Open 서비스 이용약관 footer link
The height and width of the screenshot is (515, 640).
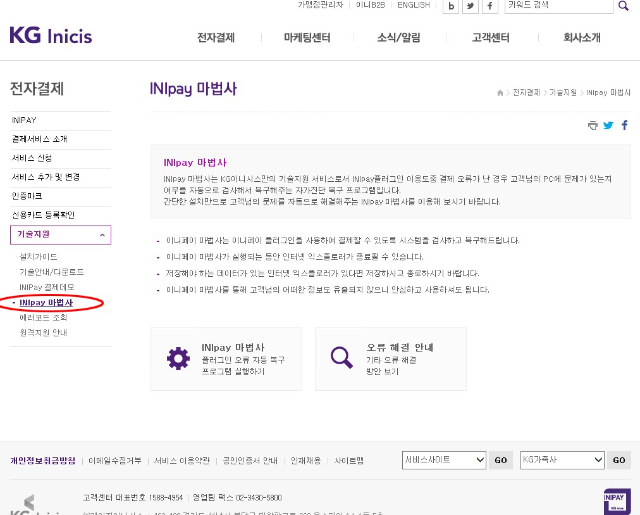(x=182, y=461)
